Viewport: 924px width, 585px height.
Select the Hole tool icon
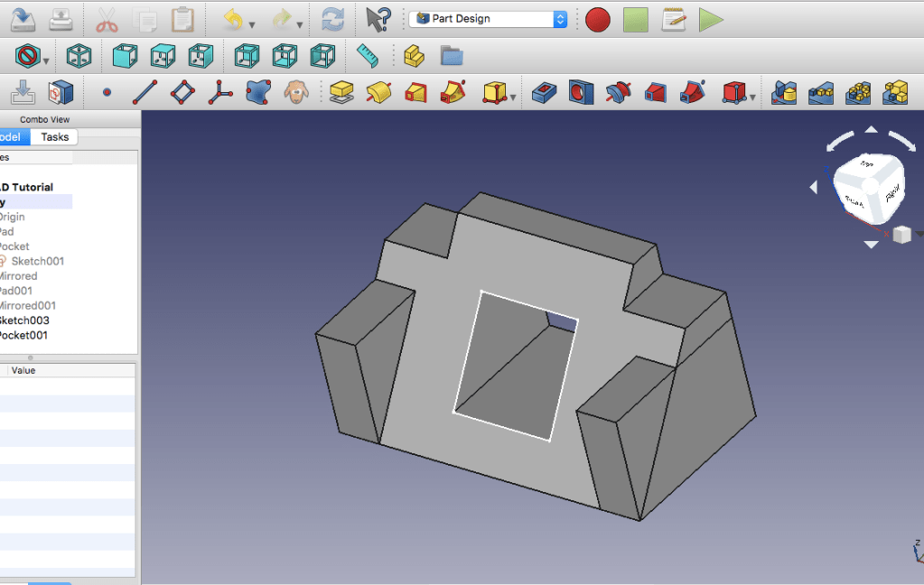(581, 92)
